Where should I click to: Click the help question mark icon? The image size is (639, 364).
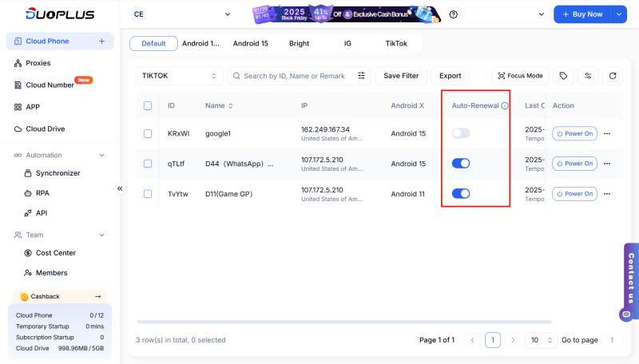454,14
